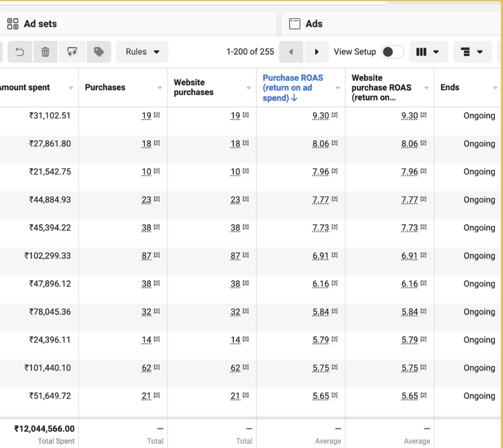503x448 pixels.
Task: Click the tag label icon
Action: click(99, 52)
